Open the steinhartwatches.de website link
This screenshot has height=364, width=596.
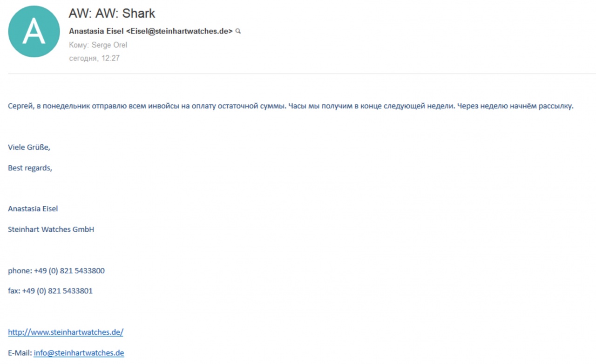[66, 332]
